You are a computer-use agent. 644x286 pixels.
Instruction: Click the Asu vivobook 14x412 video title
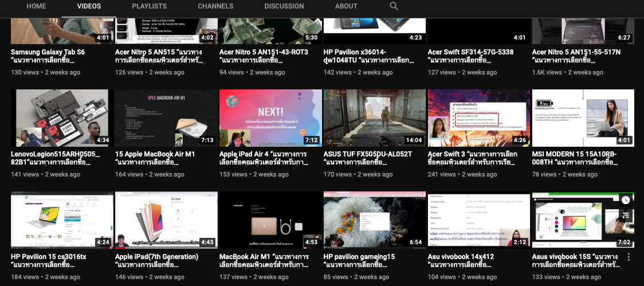coord(461,257)
